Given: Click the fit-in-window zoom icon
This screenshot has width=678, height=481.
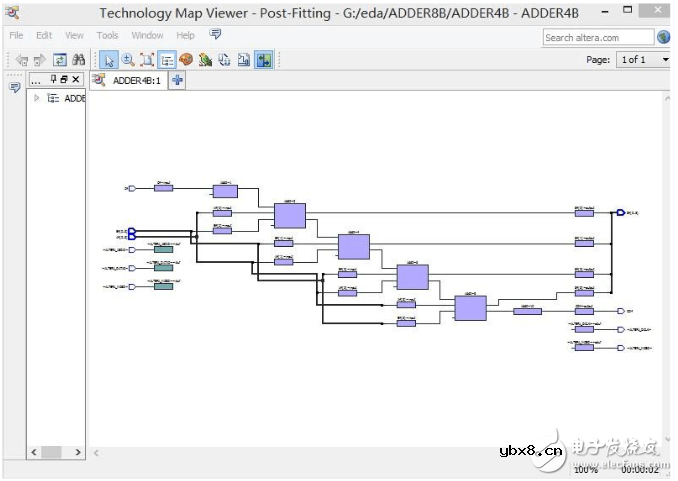Looking at the screenshot, I should pyautogui.click(x=147, y=60).
